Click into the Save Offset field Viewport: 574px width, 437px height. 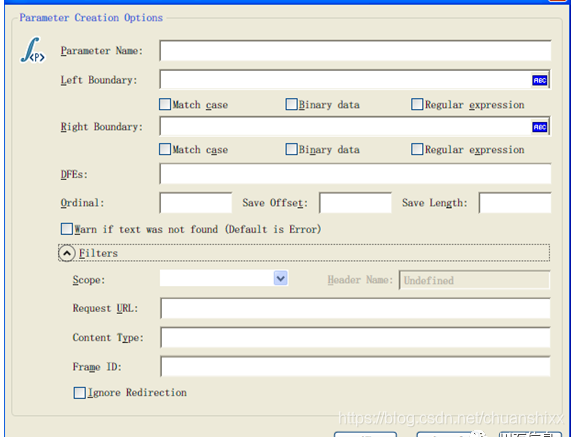coord(355,203)
